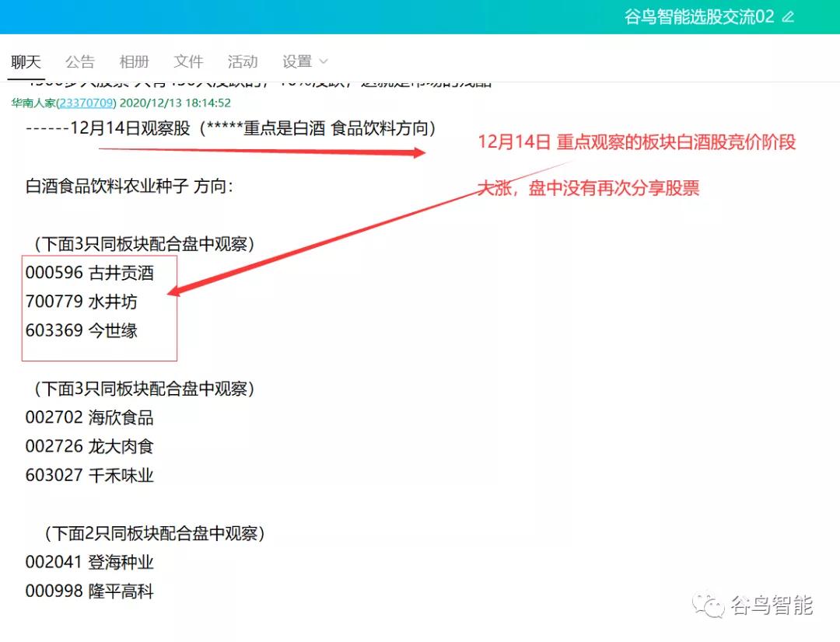Select timestamp 2020/12/13 18:14:52
This screenshot has height=642, width=840.
175,103
